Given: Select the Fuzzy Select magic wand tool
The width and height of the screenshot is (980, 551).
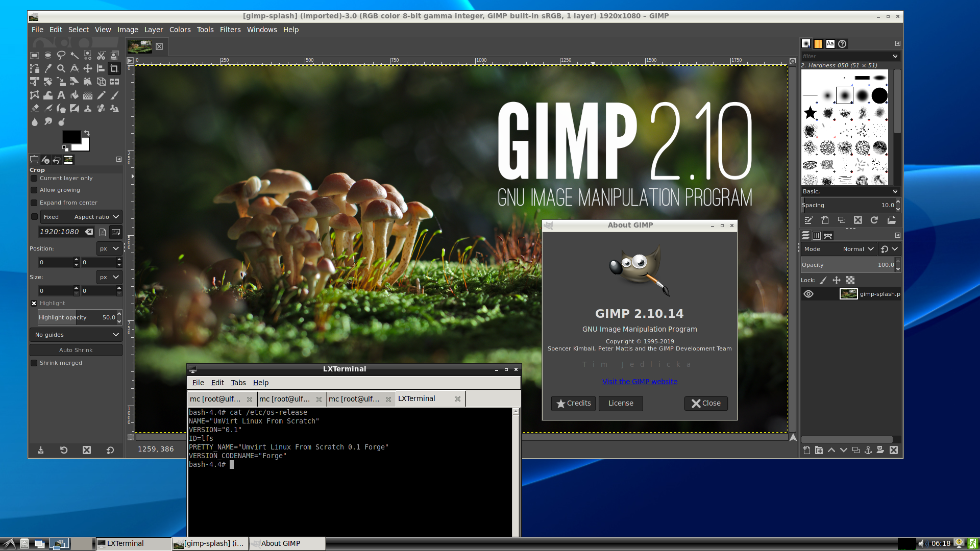Looking at the screenshot, I should coord(75,55).
